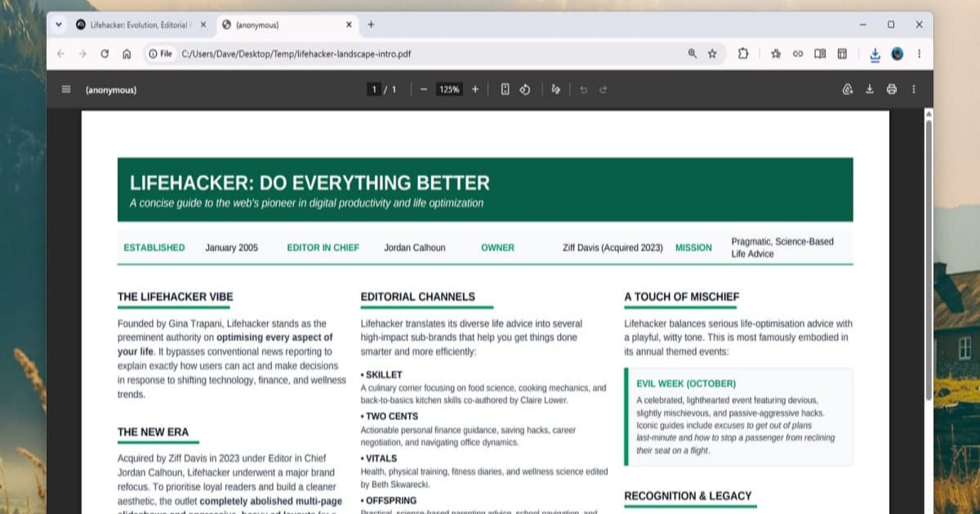The image size is (980, 514).
Task: Download the PDF from viewer toolbar
Action: coord(870,90)
